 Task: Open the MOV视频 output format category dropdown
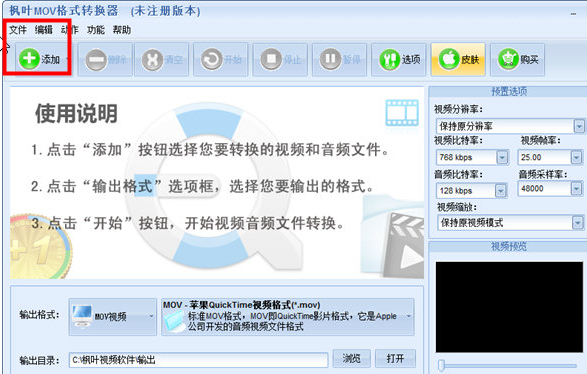coord(113,317)
